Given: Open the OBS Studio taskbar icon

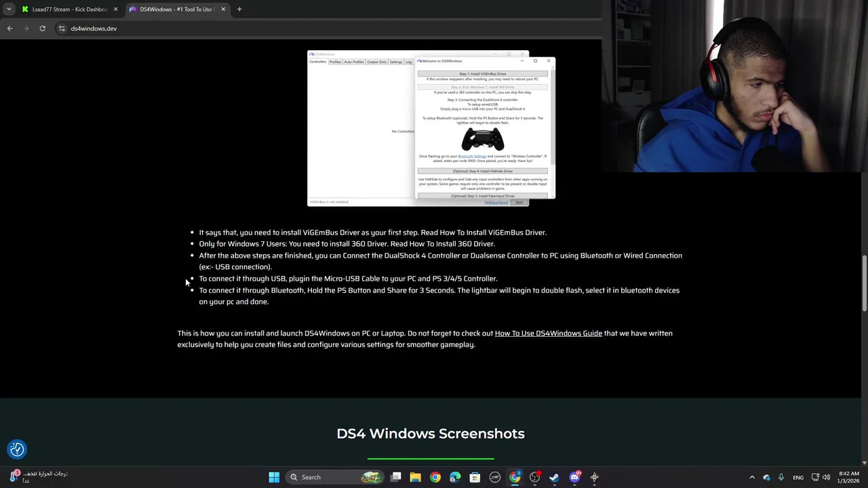Looking at the screenshot, I should coord(535,477).
